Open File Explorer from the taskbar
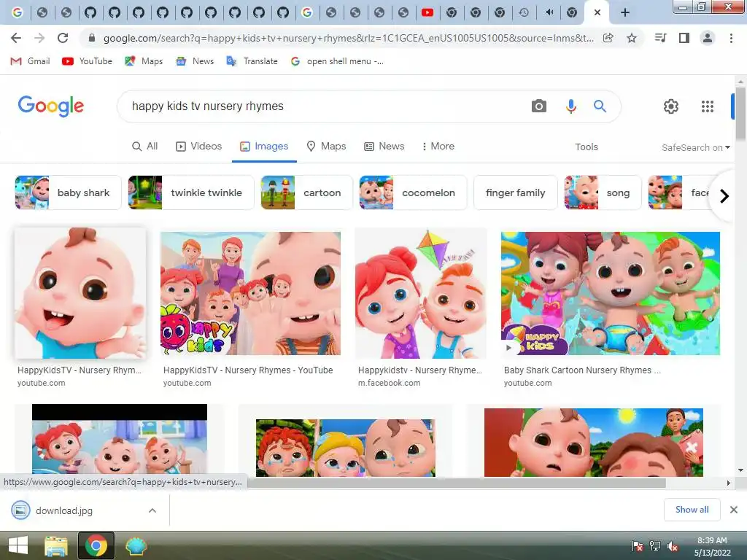 point(55,545)
